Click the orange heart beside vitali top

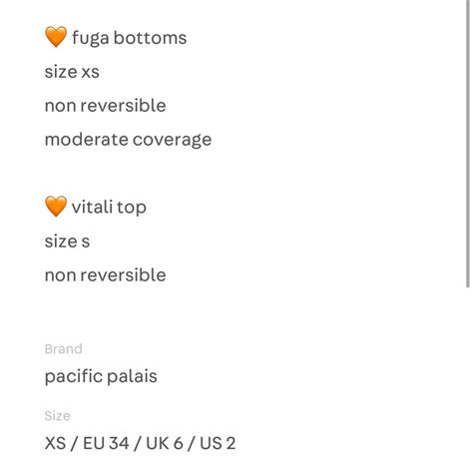point(56,207)
